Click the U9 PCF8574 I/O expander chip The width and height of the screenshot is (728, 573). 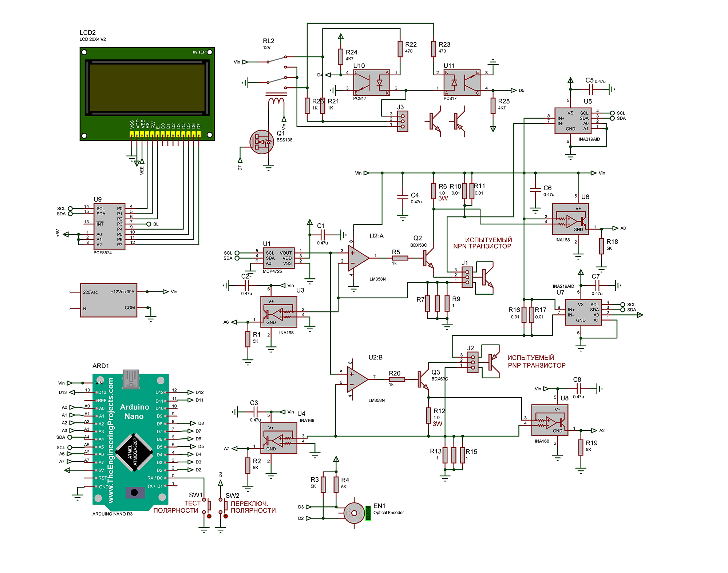[110, 227]
